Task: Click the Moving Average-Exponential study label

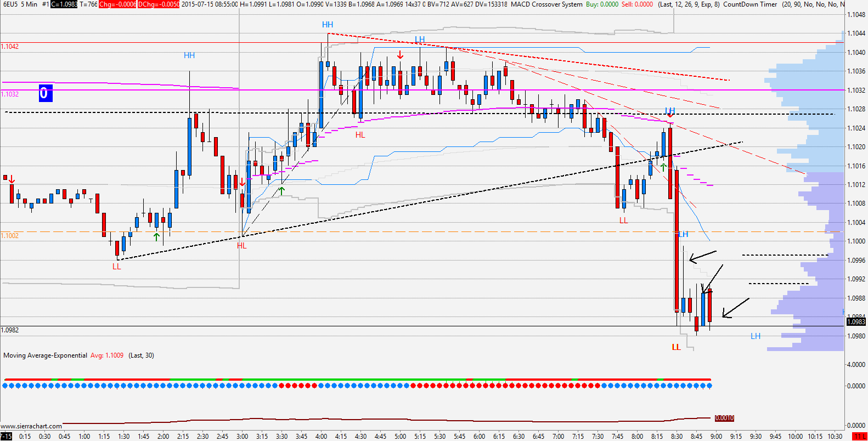Action: [x=45, y=355]
